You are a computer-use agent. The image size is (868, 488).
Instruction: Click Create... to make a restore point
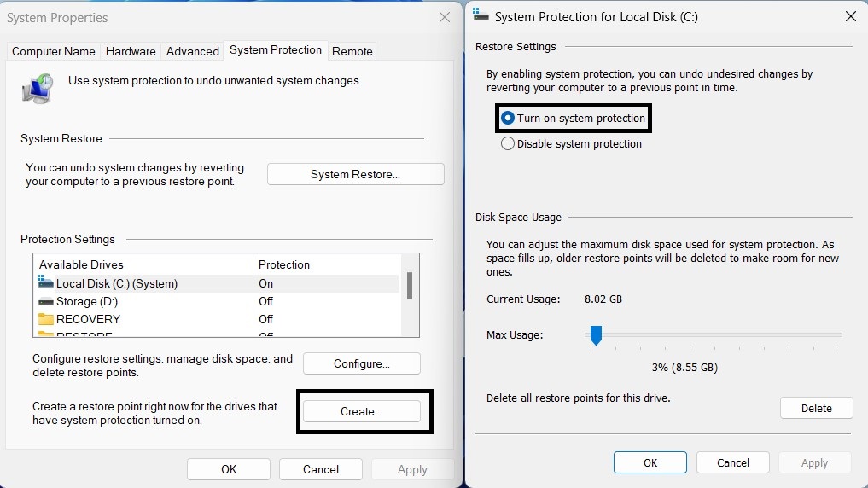362,411
